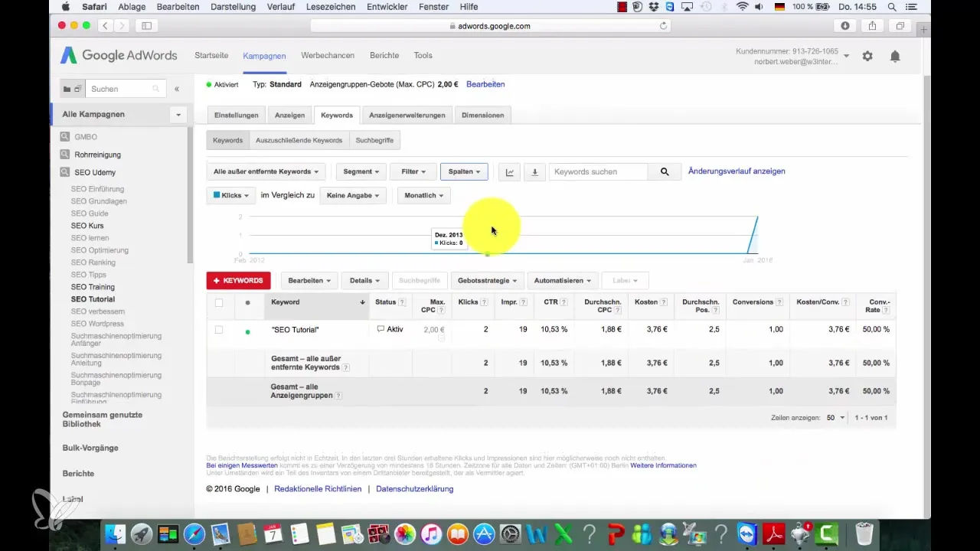Open the Spalten dropdown
The width and height of the screenshot is (980, 551).
(464, 172)
